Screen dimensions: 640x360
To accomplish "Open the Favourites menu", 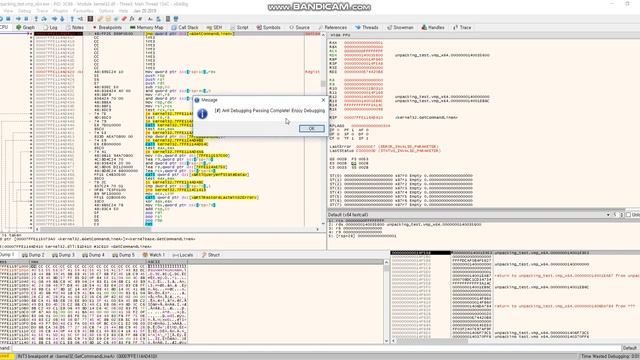I will click(83, 11).
